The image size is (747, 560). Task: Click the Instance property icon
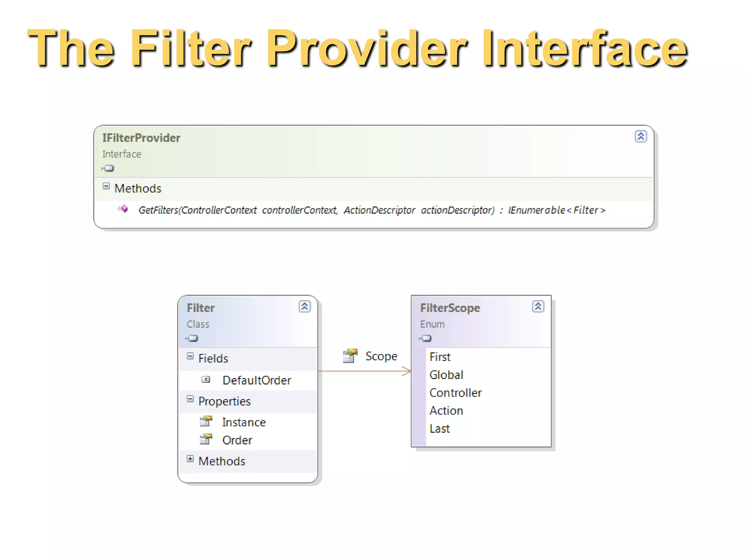[206, 421]
